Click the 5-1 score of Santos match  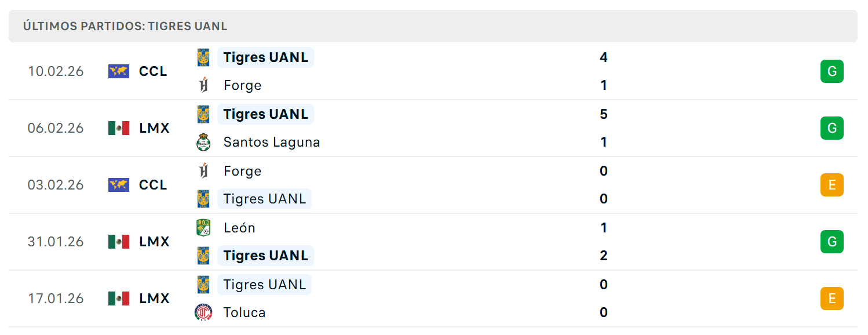click(604, 128)
